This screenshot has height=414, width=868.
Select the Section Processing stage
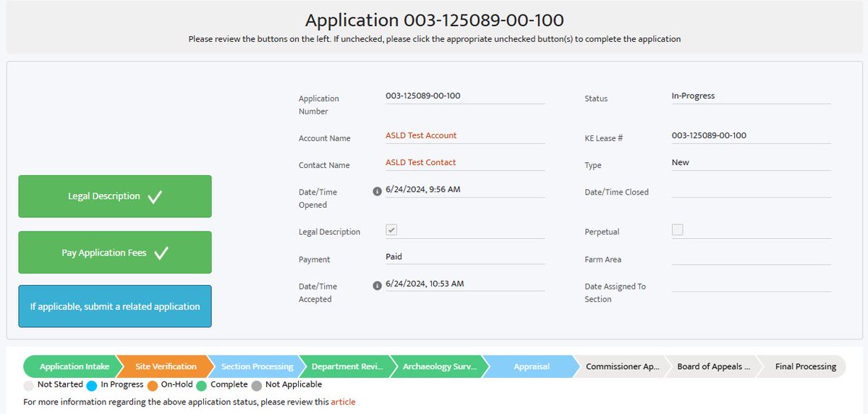click(255, 366)
